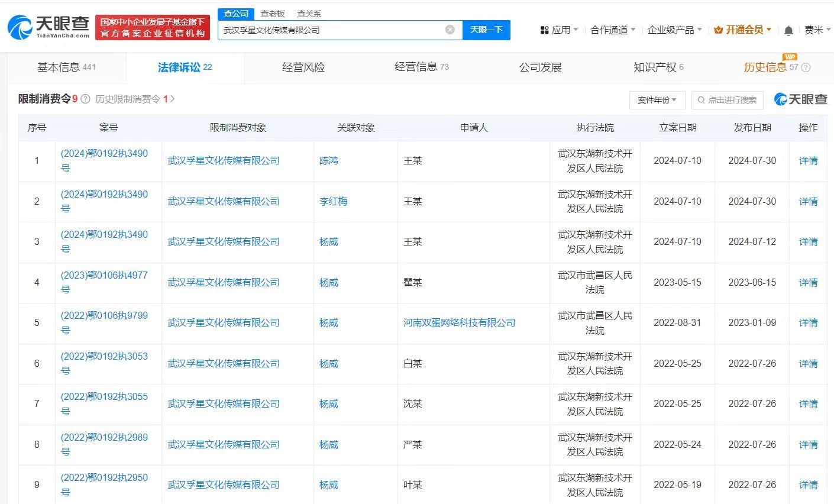Click the magnifier icon in 点击进行搜索 box
The height and width of the screenshot is (504, 834).
pyautogui.click(x=702, y=99)
